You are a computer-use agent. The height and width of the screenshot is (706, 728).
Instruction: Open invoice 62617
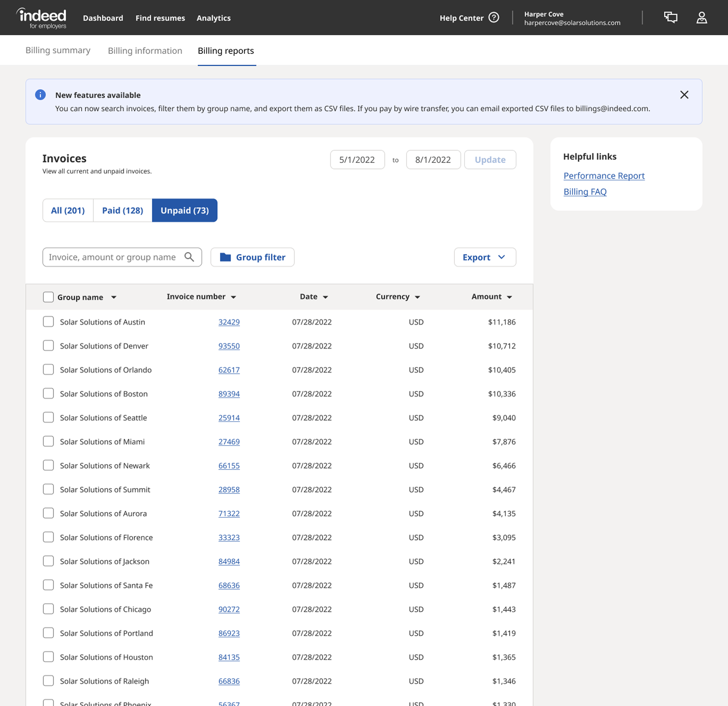(229, 370)
